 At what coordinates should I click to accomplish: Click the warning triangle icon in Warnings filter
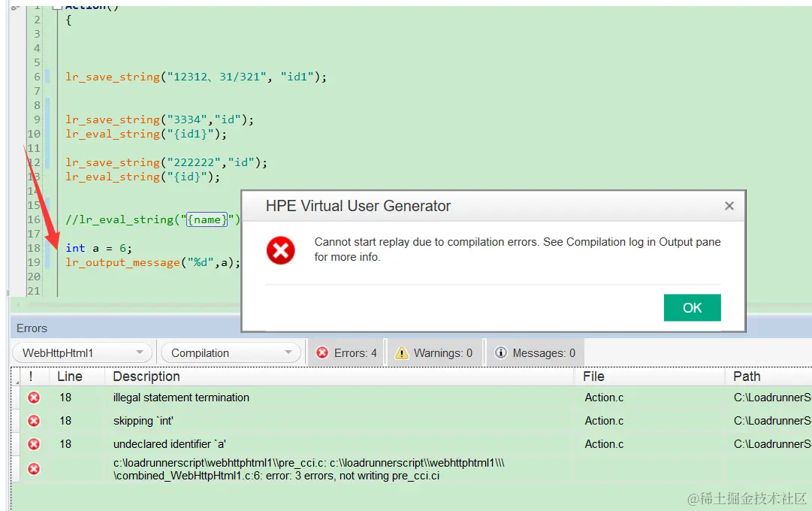pos(401,353)
